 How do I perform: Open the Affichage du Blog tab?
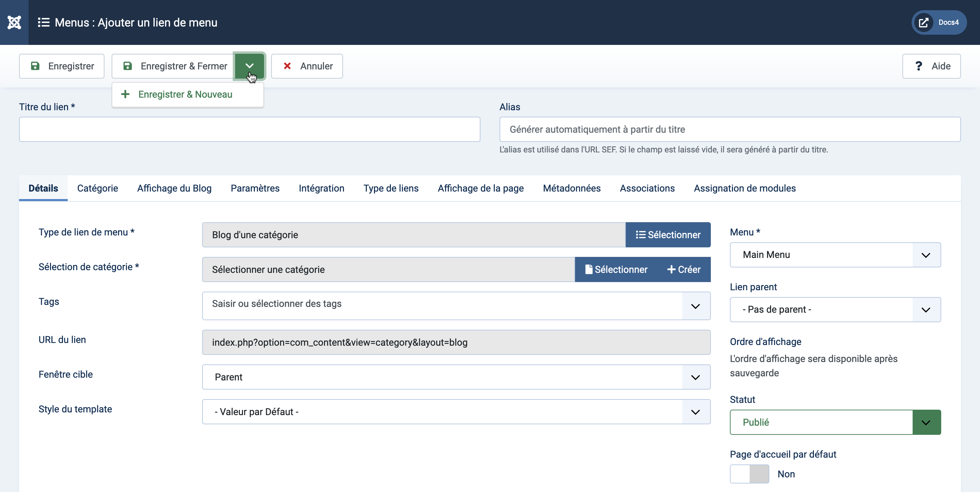pos(174,188)
